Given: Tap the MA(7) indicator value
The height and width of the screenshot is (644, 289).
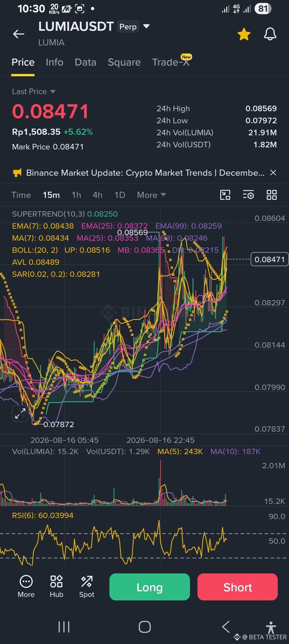Looking at the screenshot, I should [x=40, y=238].
